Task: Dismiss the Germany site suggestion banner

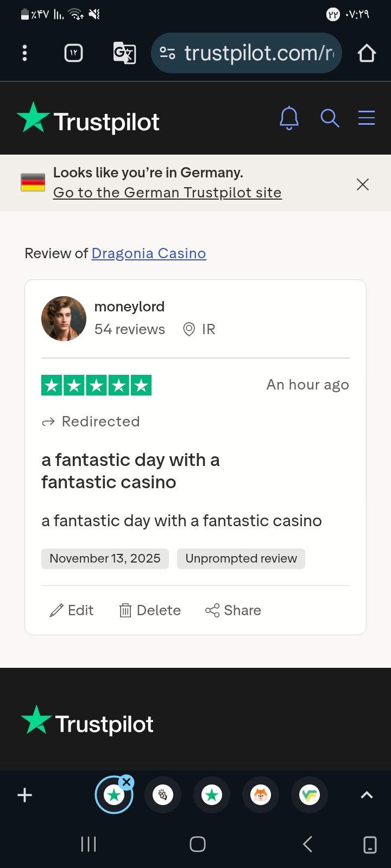Action: (x=363, y=184)
